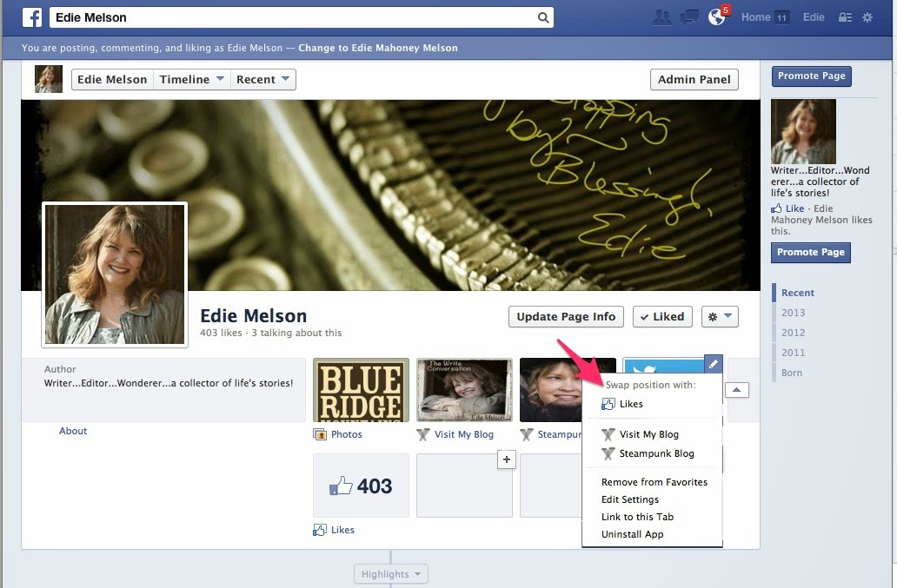Open the notifications globe icon
The width and height of the screenshot is (897, 588).
click(x=716, y=17)
